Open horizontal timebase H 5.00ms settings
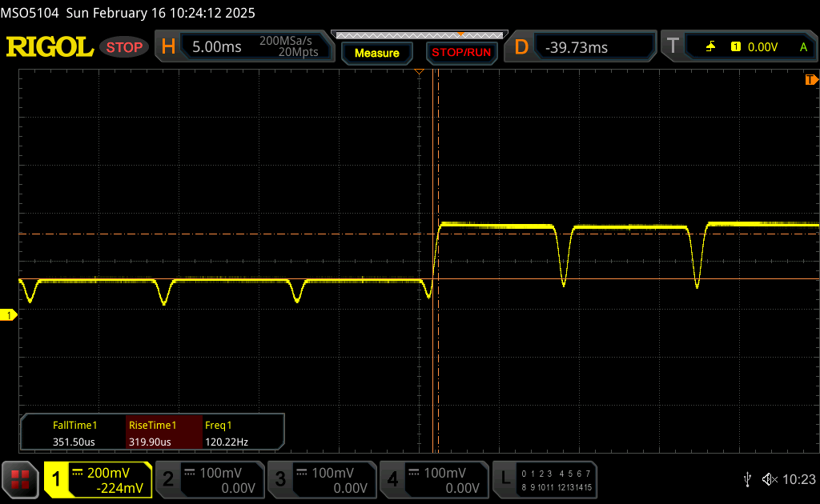This screenshot has width=820, height=504. tap(244, 47)
